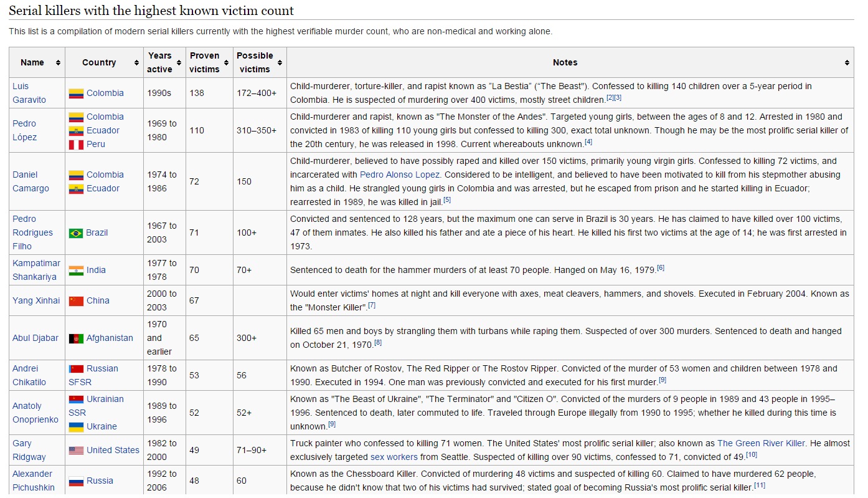
Task: Open the Pedro López name link
Action: (x=25, y=130)
